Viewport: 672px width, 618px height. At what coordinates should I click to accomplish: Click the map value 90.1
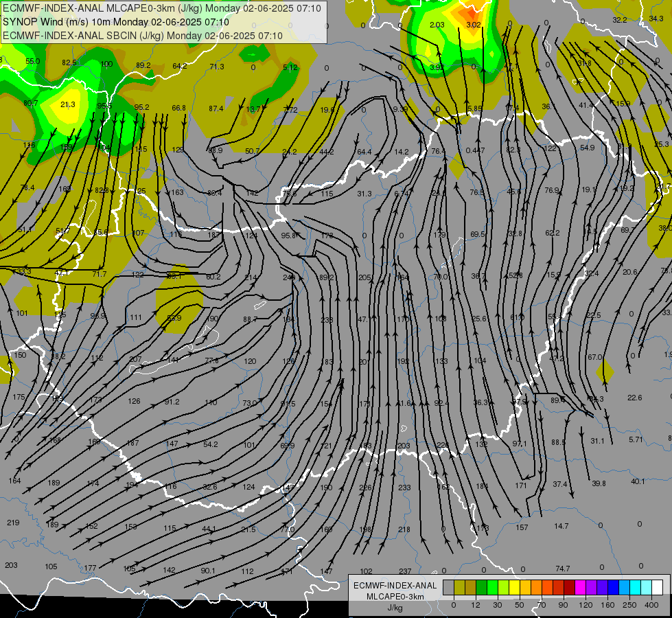pos(208,571)
